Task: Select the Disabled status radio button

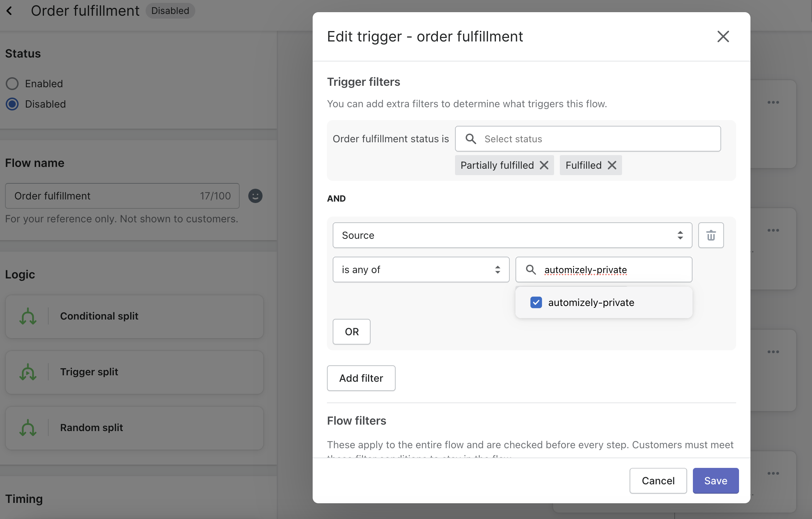Action: tap(12, 104)
